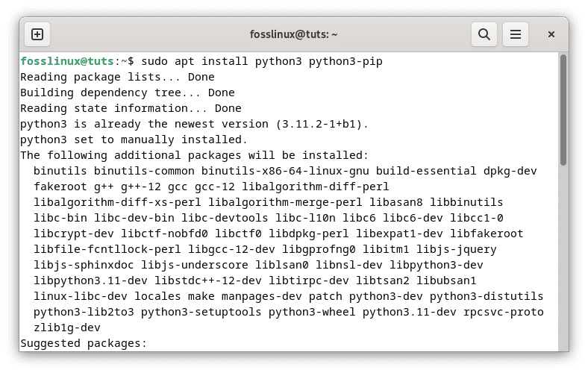Screen dimensions: 588x373
Task: Click the sudo apt install command text
Action: pos(261,61)
